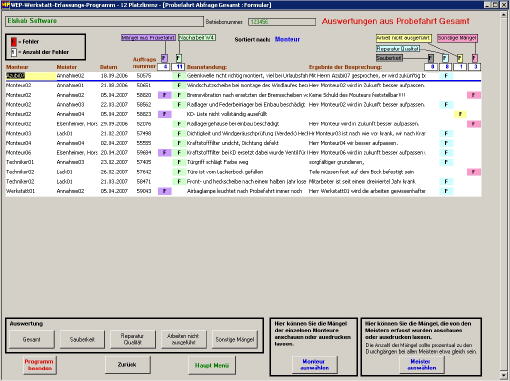Click the Eblab Software company field
Screen dimensions: 510x381
click(x=104, y=21)
